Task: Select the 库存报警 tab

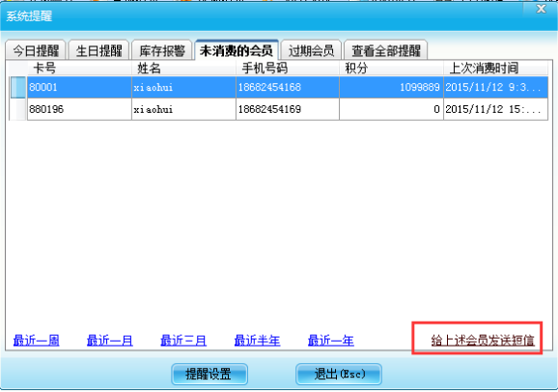Action: coord(162,50)
